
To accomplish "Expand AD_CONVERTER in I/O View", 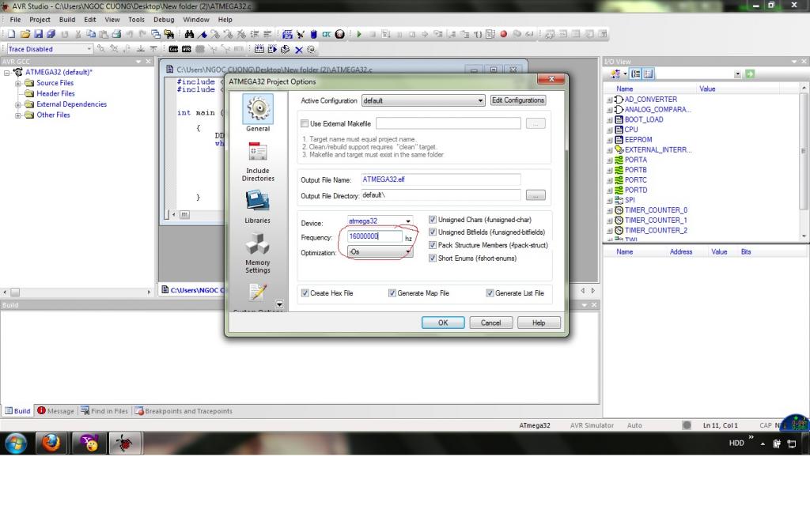I will point(609,100).
